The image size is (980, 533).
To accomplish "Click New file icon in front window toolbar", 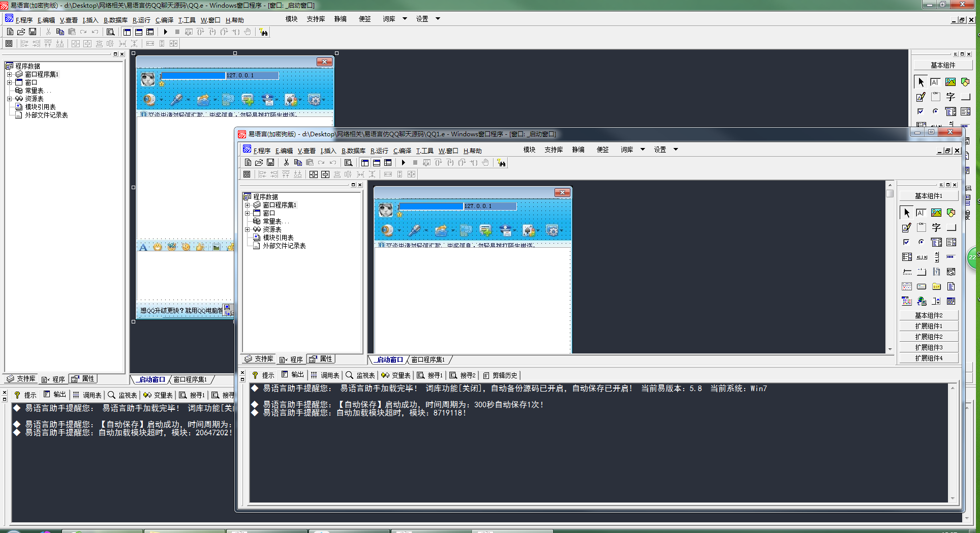I will (x=248, y=163).
